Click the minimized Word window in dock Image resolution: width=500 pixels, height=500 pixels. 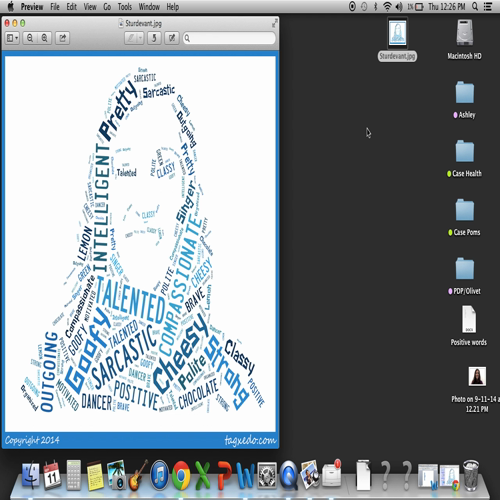pyautogui.click(x=428, y=477)
